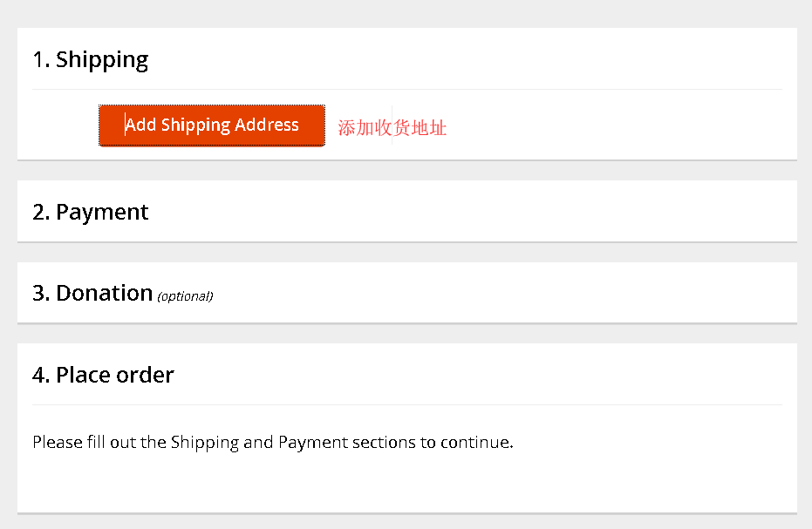Screen dimensions: 812x529
Task: Click divider line under the Shipping heading
Action: click(406, 89)
